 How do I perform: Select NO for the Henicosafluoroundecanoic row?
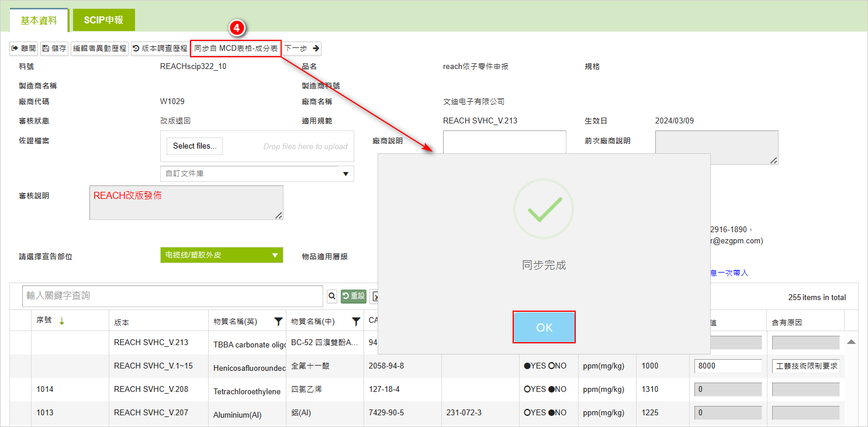pyautogui.click(x=551, y=366)
